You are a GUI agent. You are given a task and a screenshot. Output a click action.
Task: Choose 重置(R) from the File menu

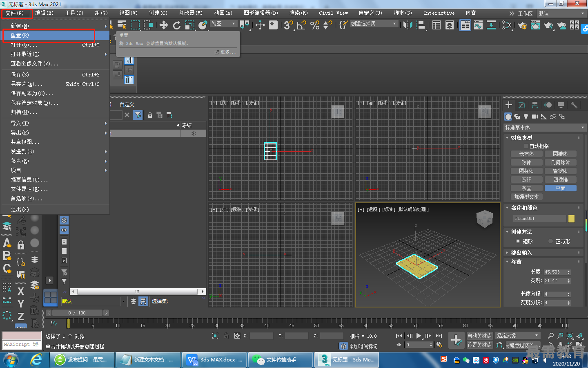56,36
